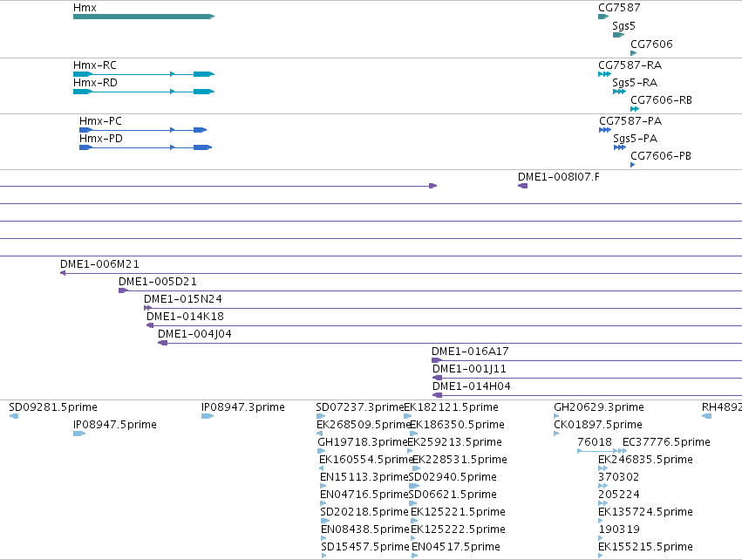The image size is (742, 560).
Task: Select the DME1-005D21 BAC end marker
Action: click(124, 290)
